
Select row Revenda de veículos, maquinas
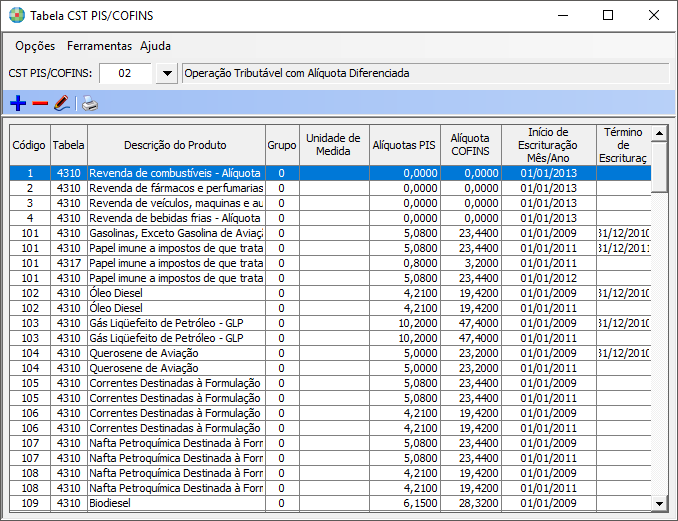[x=330, y=203]
